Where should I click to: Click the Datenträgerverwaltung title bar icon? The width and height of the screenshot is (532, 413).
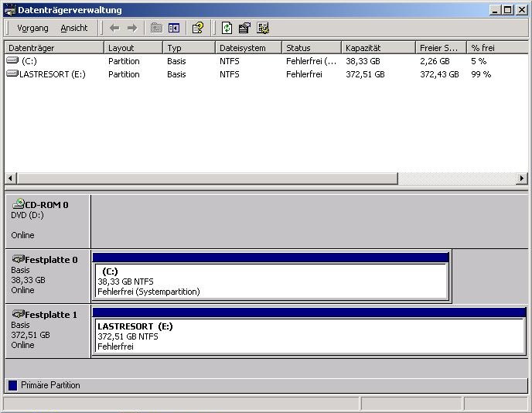[x=10, y=10]
